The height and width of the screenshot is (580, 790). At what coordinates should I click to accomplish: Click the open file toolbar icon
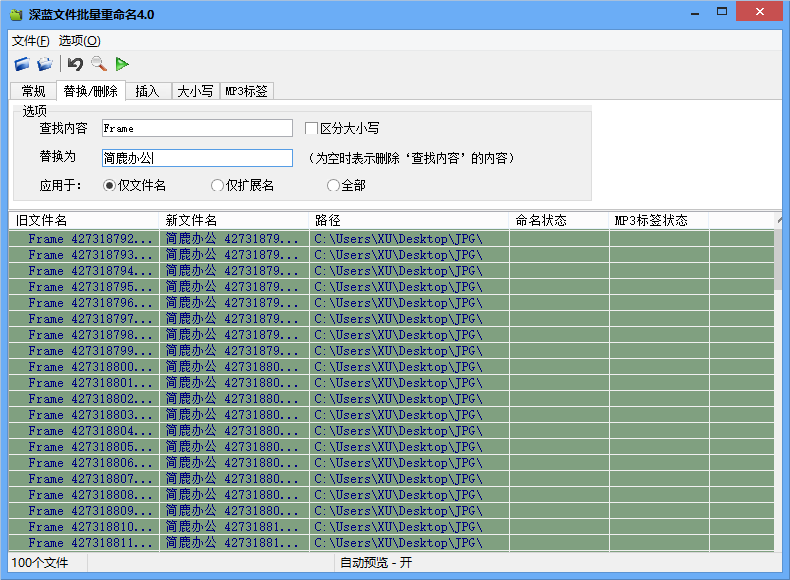(22, 64)
